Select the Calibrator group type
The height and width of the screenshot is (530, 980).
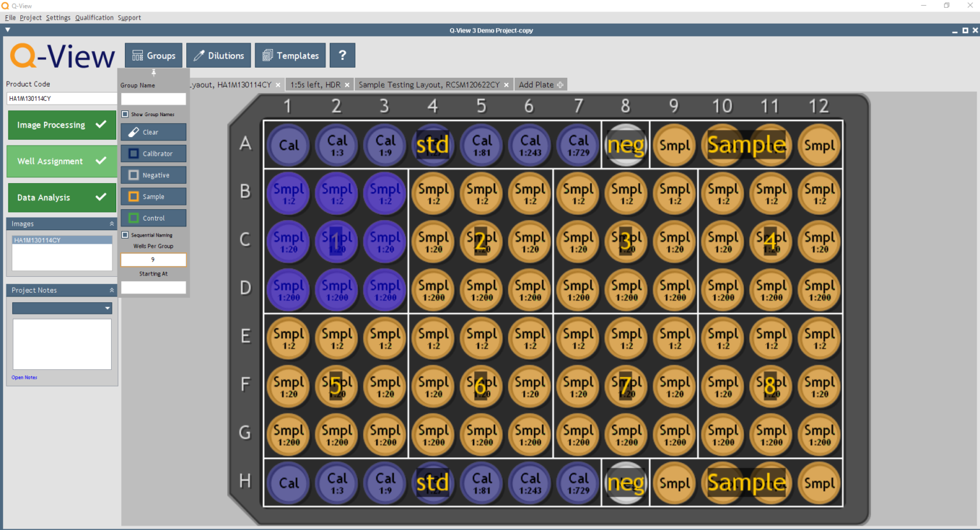pyautogui.click(x=153, y=154)
